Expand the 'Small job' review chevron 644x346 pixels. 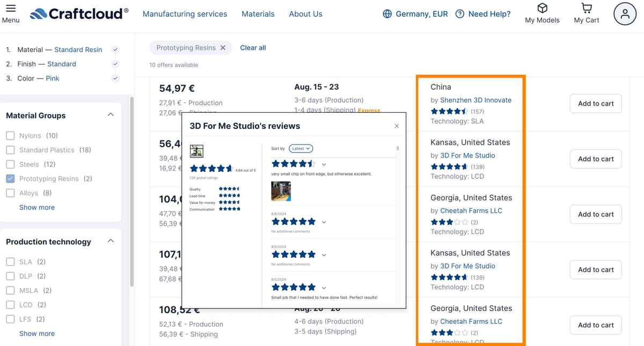(x=324, y=287)
